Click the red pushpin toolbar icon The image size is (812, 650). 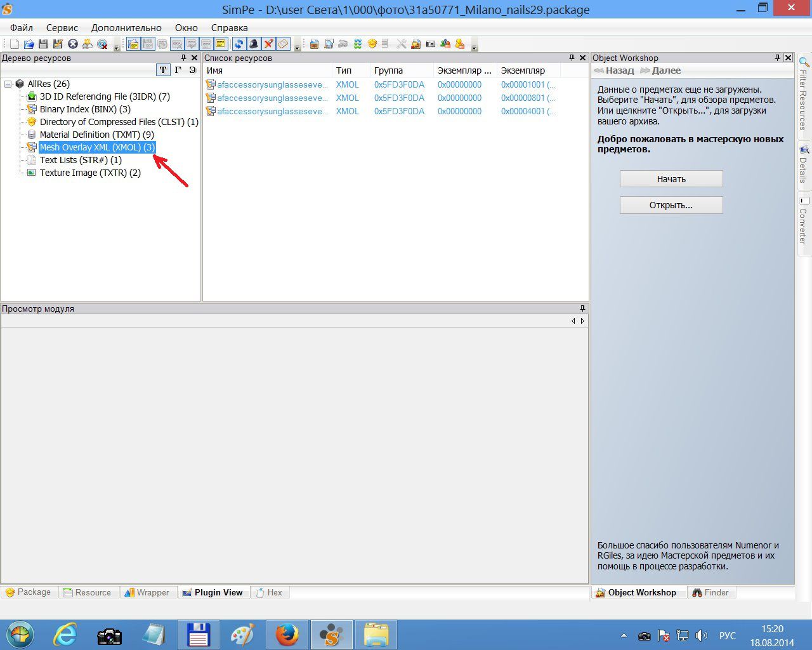[x=268, y=44]
